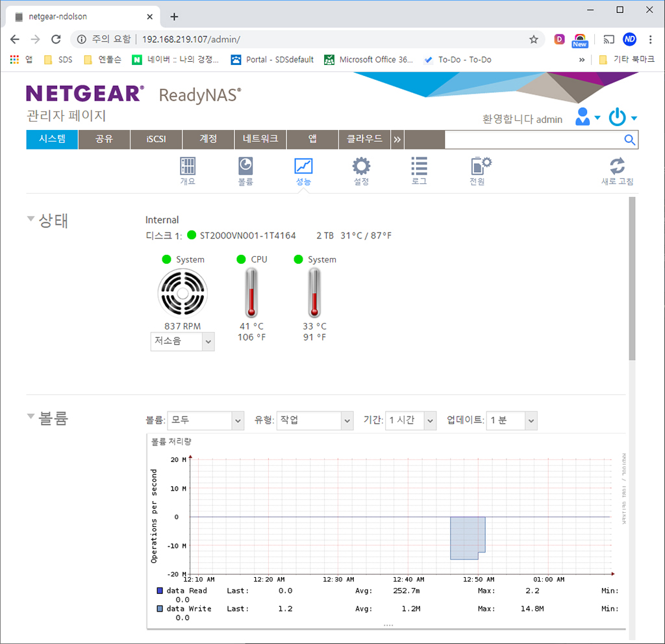
Task: Click the CPU thermometer icon
Action: 251,293
